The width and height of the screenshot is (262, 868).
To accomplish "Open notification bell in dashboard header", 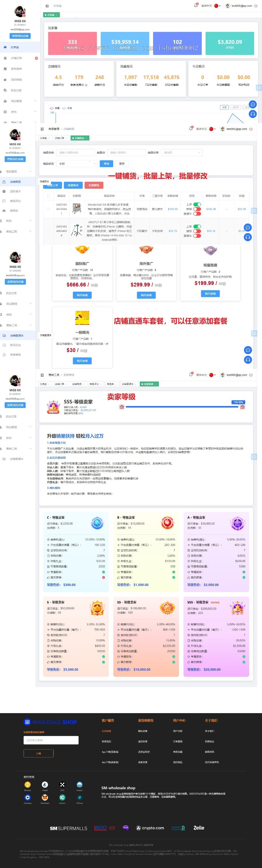I will point(196,5).
